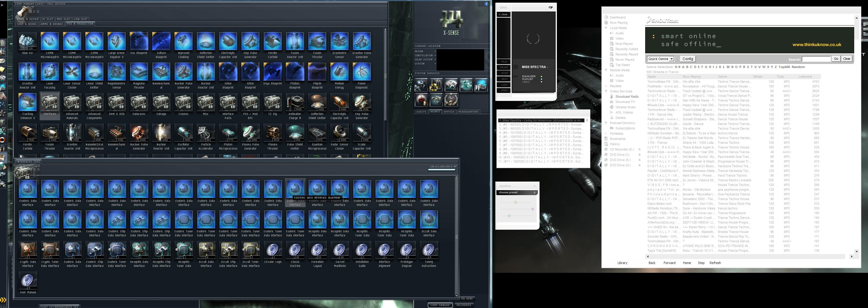
Task: Collapse the Online Services tree node
Action: (x=606, y=91)
